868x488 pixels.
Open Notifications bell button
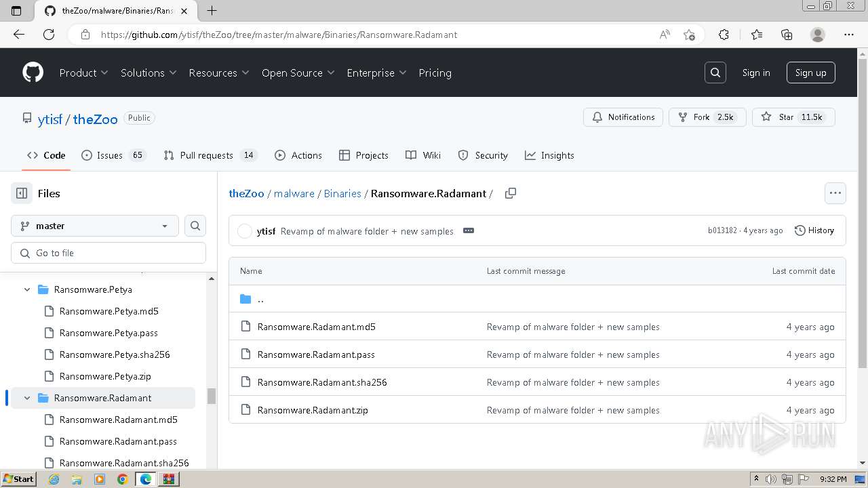coord(623,117)
